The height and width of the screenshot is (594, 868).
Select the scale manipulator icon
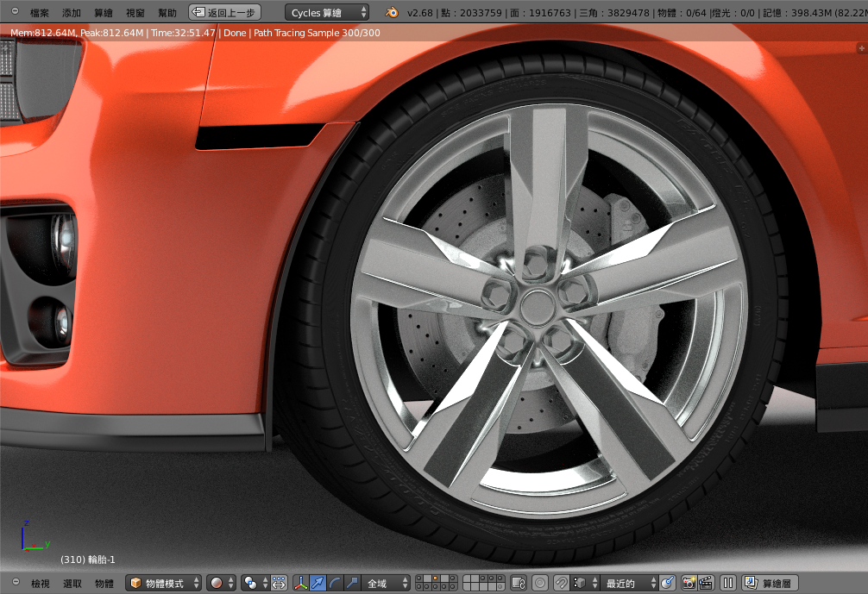pos(352,584)
